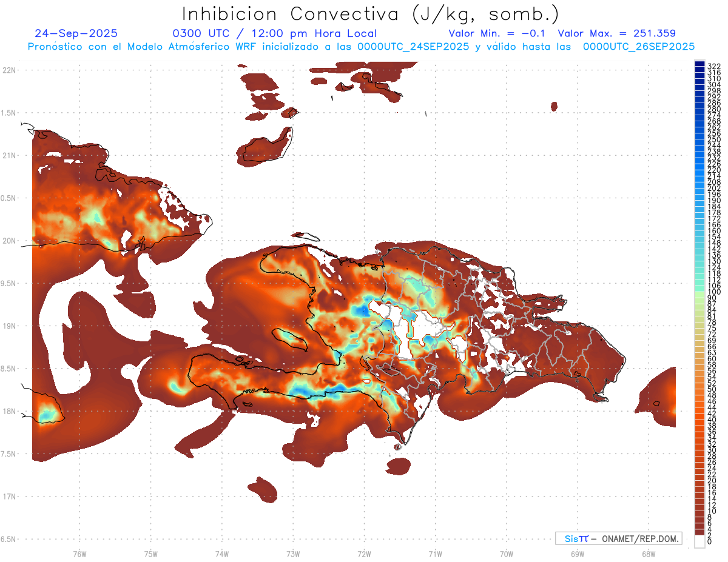Click the '17N' latitude label
The width and height of the screenshot is (728, 562).
tap(9, 497)
